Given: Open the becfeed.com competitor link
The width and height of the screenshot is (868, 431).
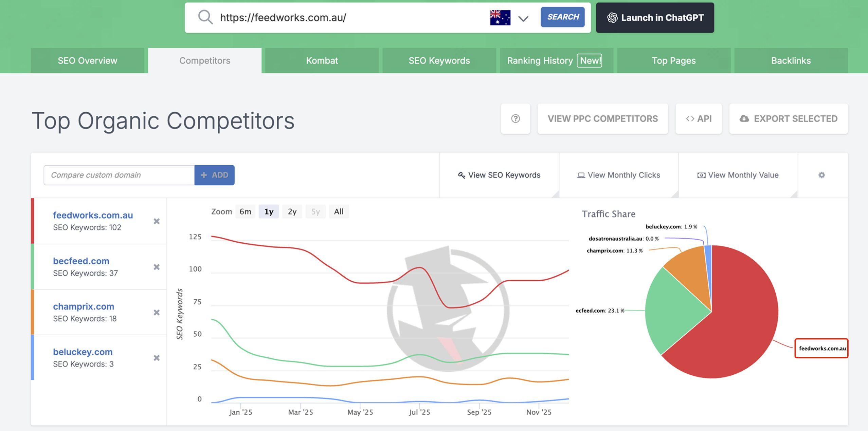Looking at the screenshot, I should pyautogui.click(x=81, y=261).
